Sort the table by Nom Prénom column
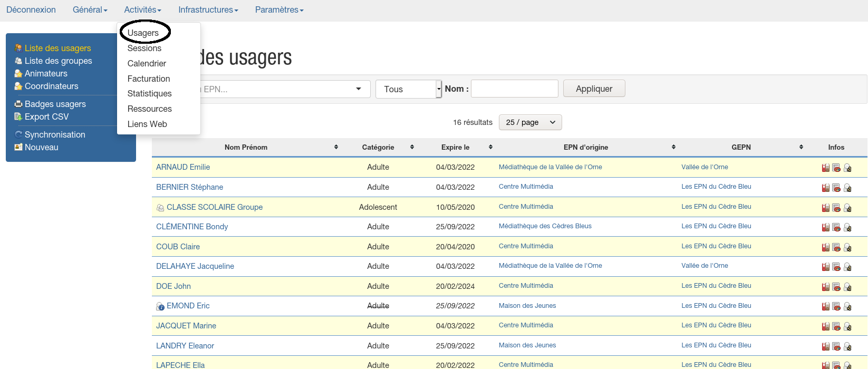 (x=336, y=147)
